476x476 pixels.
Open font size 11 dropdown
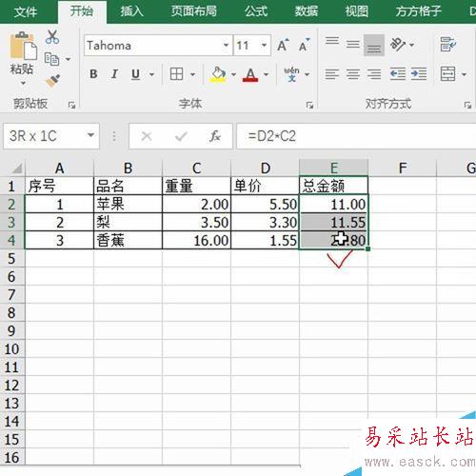pos(264,45)
